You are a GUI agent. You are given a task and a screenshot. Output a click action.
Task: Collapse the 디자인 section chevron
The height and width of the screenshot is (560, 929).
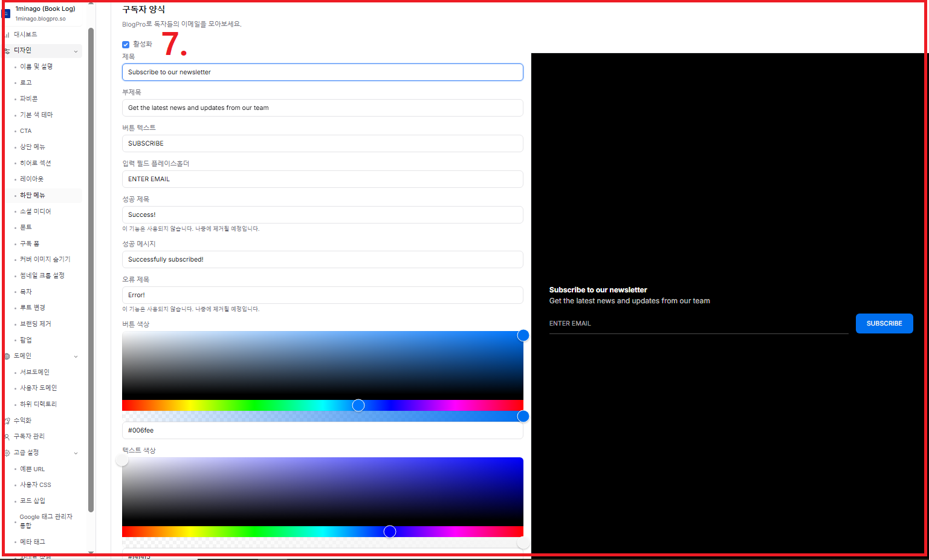[x=76, y=51]
